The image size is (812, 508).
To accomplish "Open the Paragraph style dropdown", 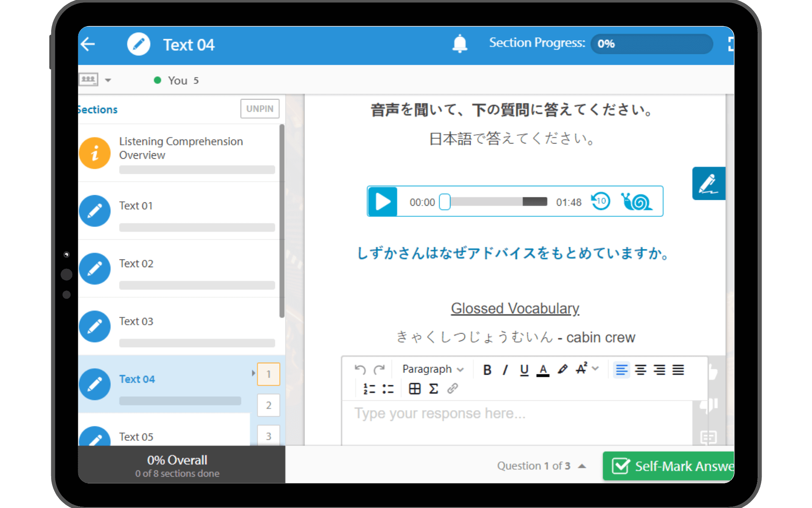I will click(433, 370).
